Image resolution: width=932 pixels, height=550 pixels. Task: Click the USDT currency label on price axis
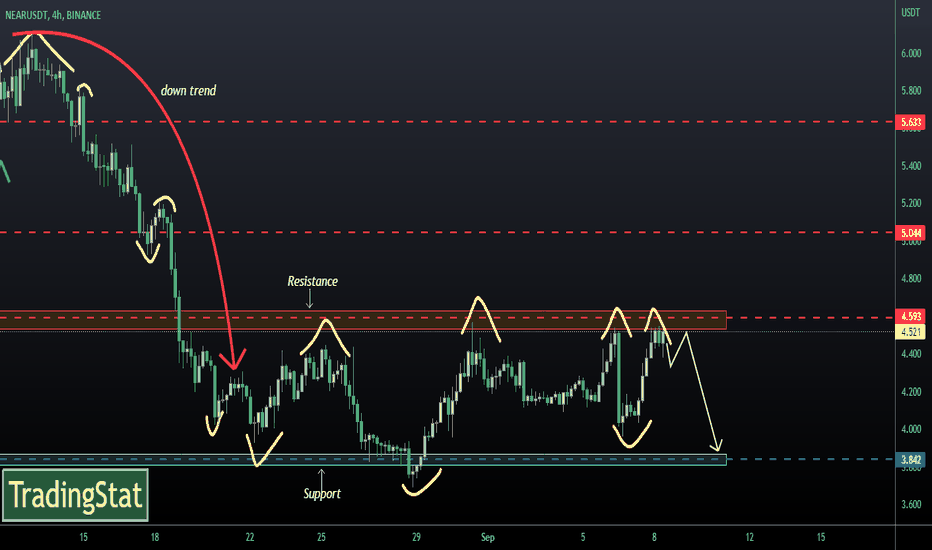tap(911, 12)
